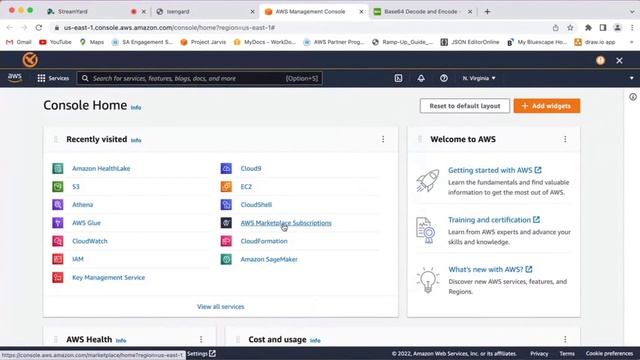Click the EC2 service icon
The width and height of the screenshot is (640, 360).
[226, 187]
